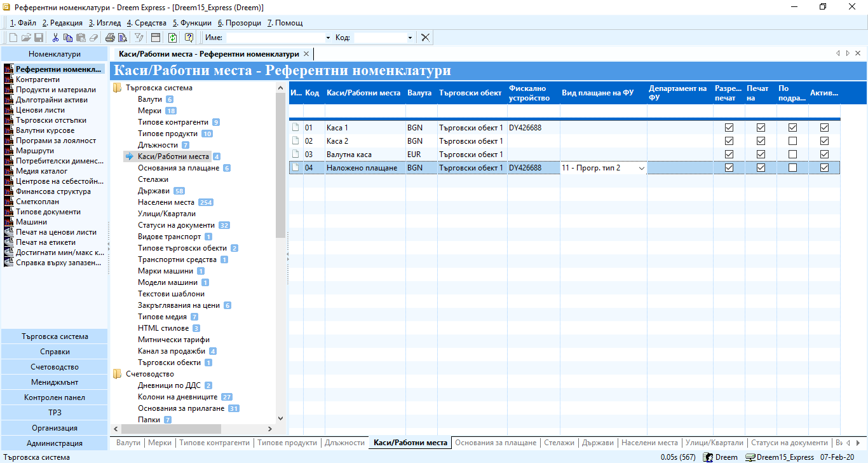Expand the Администрация sidebar section

pos(55,443)
